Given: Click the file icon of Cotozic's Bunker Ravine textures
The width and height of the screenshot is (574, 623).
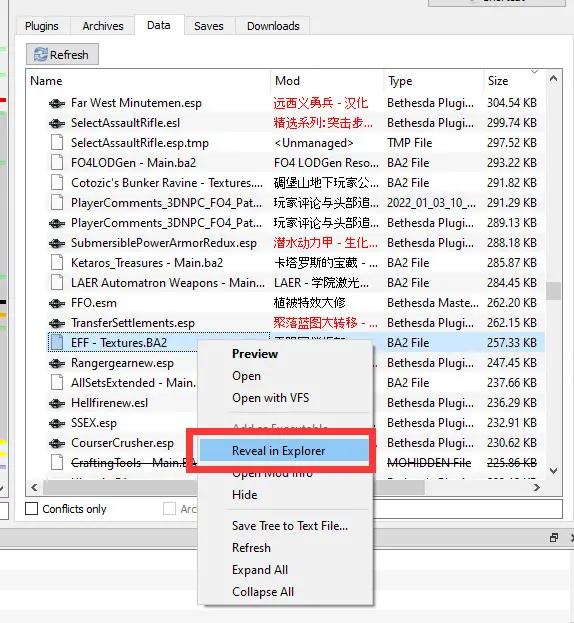Looking at the screenshot, I should [x=57, y=183].
